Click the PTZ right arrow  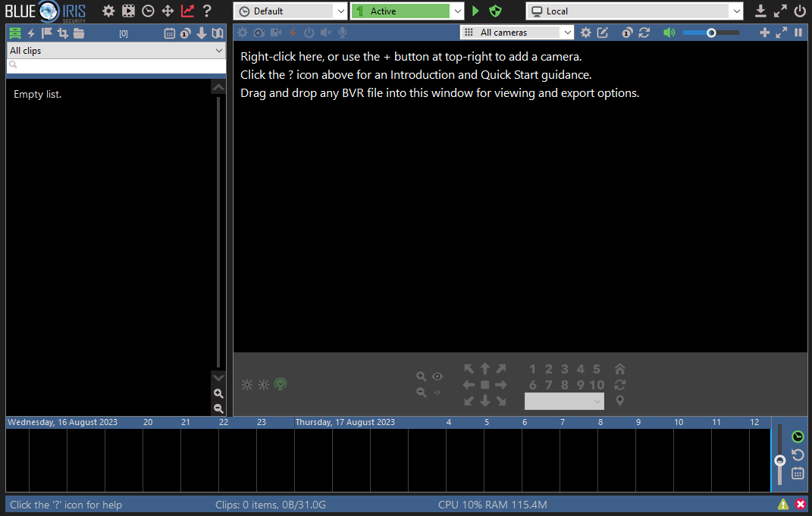500,385
